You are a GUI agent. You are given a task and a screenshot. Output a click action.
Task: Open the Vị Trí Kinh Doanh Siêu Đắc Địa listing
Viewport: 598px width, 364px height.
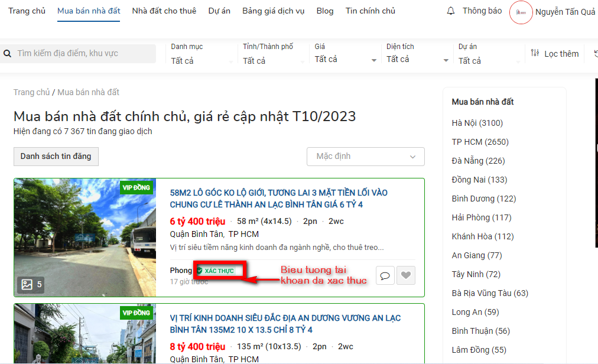285,324
